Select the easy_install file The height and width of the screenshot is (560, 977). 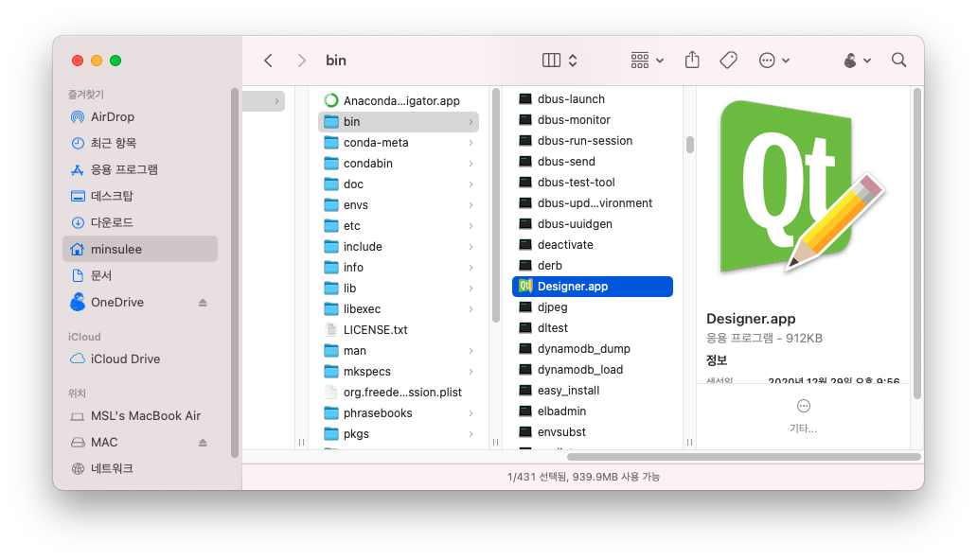pyautogui.click(x=593, y=391)
